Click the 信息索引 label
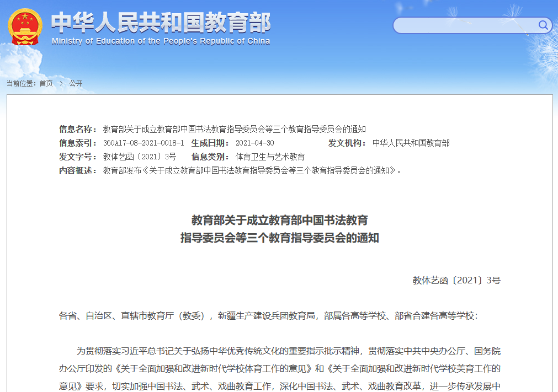558x392 pixels. click(x=78, y=143)
